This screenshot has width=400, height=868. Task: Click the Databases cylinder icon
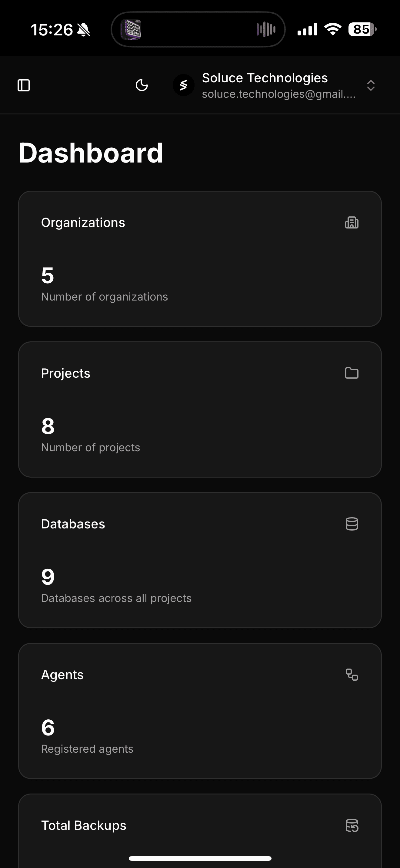(352, 524)
